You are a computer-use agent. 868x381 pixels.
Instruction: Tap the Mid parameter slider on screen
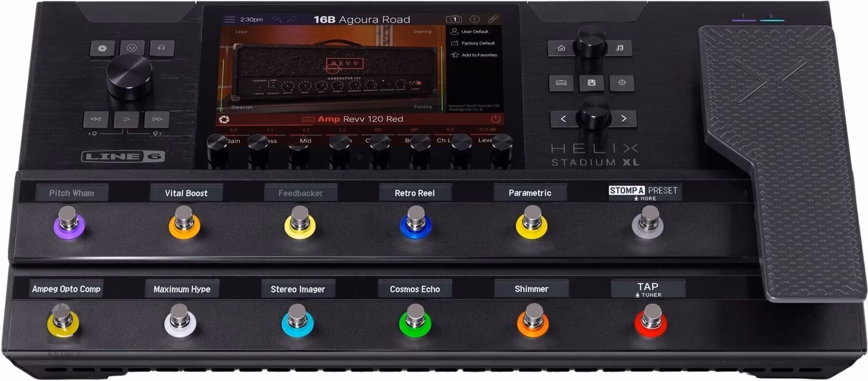[305, 135]
